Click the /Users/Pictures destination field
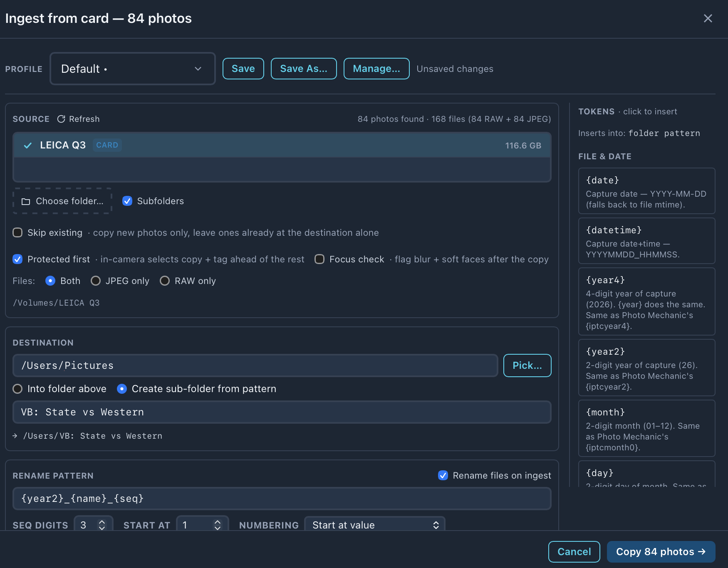This screenshot has width=728, height=568. [255, 365]
